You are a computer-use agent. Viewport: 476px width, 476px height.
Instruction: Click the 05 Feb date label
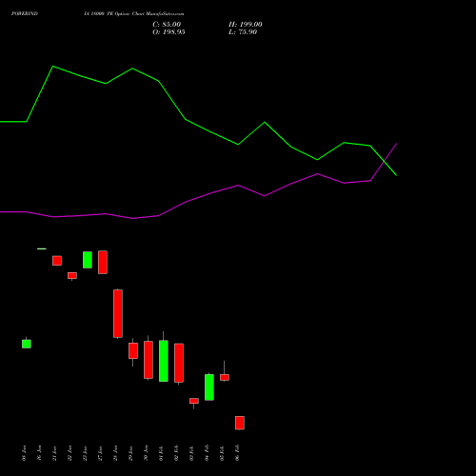223,453
